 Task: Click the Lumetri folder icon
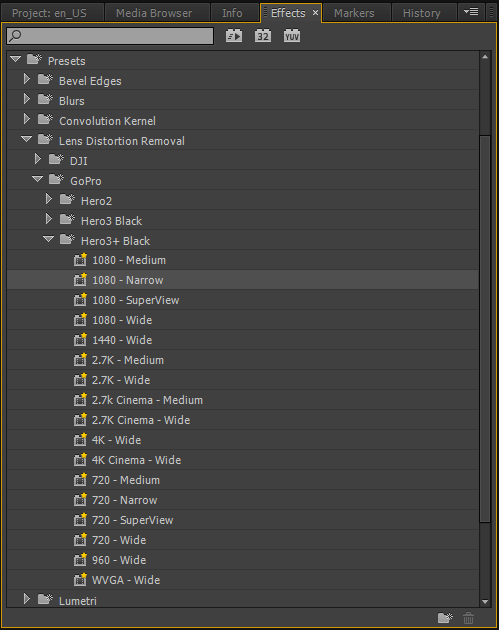[45, 599]
